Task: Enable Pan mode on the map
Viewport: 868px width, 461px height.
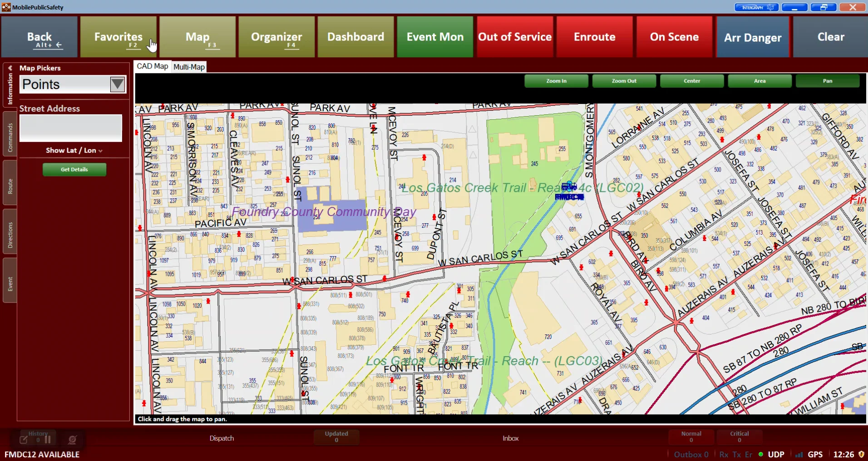Action: (827, 81)
